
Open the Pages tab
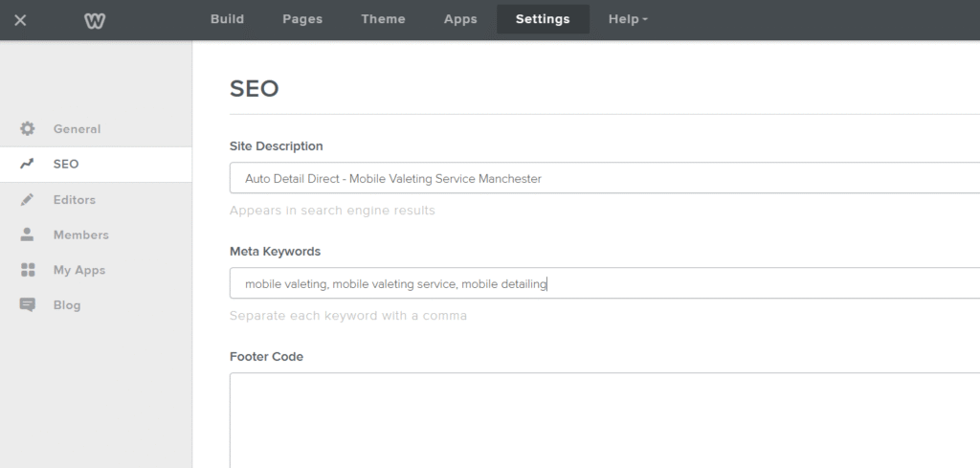pos(302,19)
